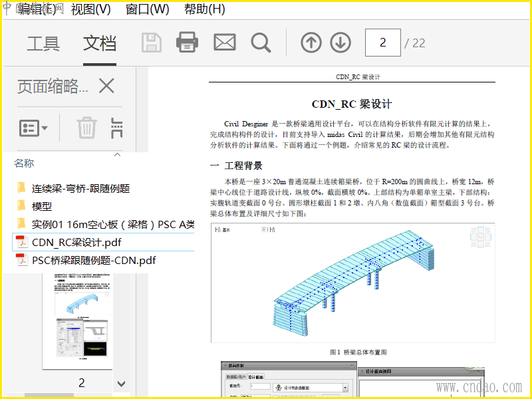
Task: Click thumbnail panel scroll down arrow
Action: pyautogui.click(x=121, y=384)
